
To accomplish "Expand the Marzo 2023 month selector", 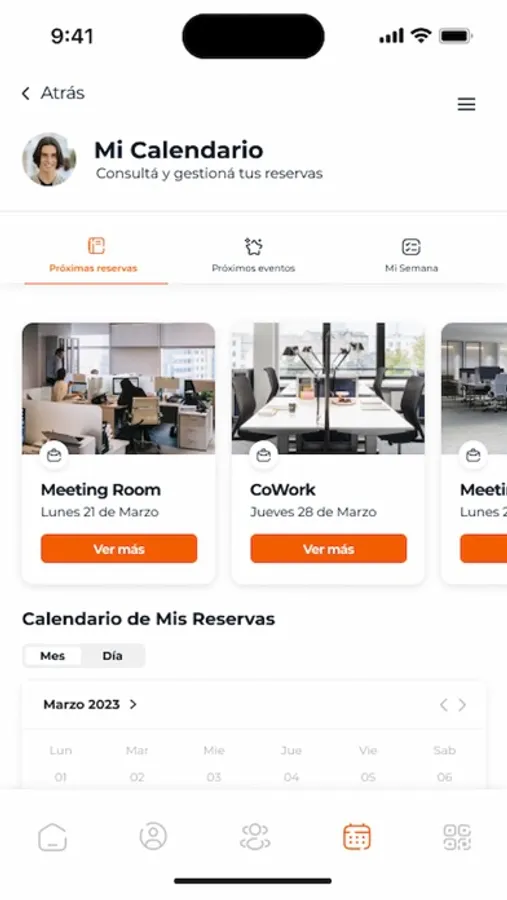I will click(x=90, y=704).
